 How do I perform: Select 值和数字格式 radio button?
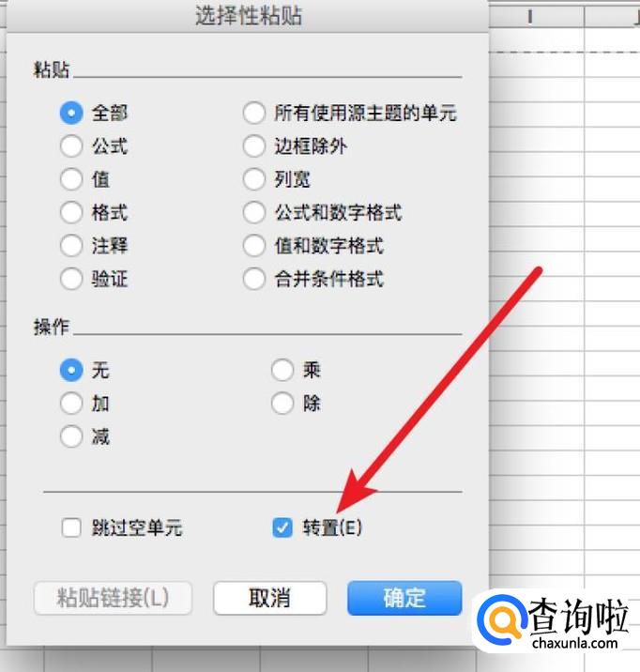click(254, 245)
